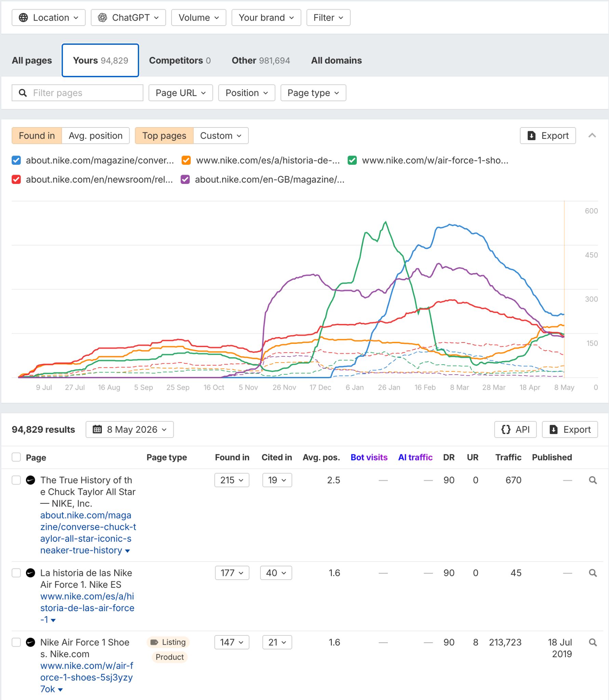Image resolution: width=609 pixels, height=700 pixels.
Task: Toggle www.nike.com/es/a/historia-de orange series checkbox
Action: click(186, 160)
